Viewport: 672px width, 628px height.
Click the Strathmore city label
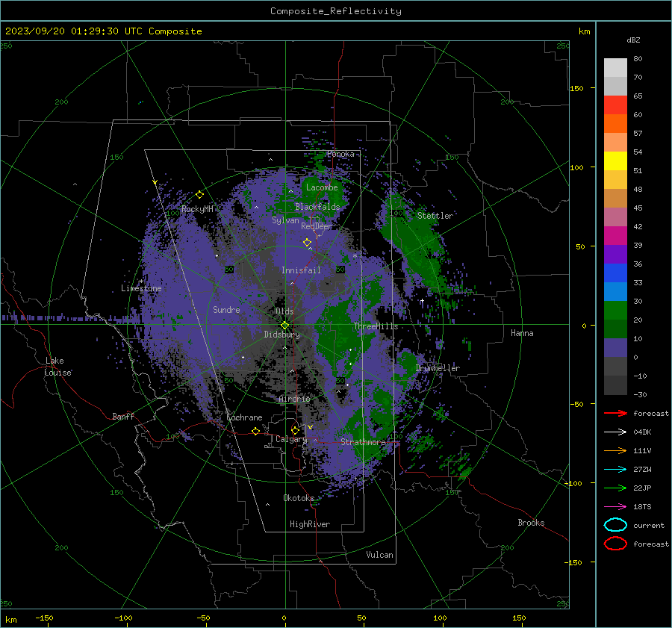(x=363, y=442)
